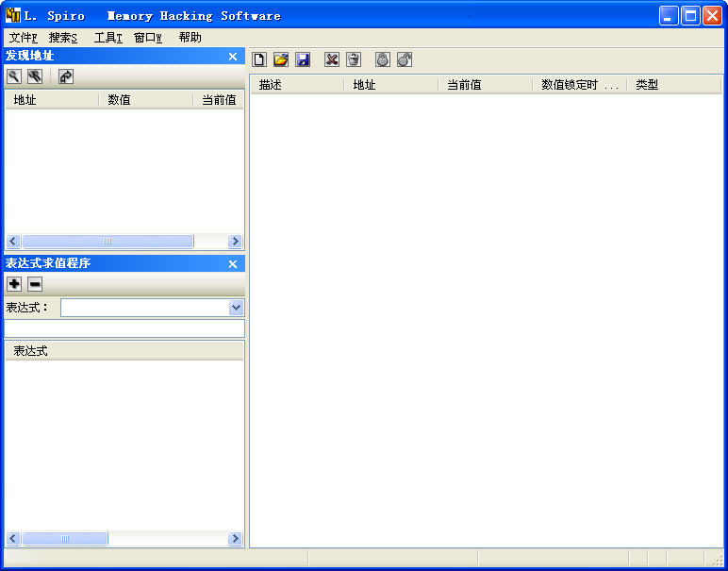Expand the 表达式 combo box dropdown

coord(236,308)
